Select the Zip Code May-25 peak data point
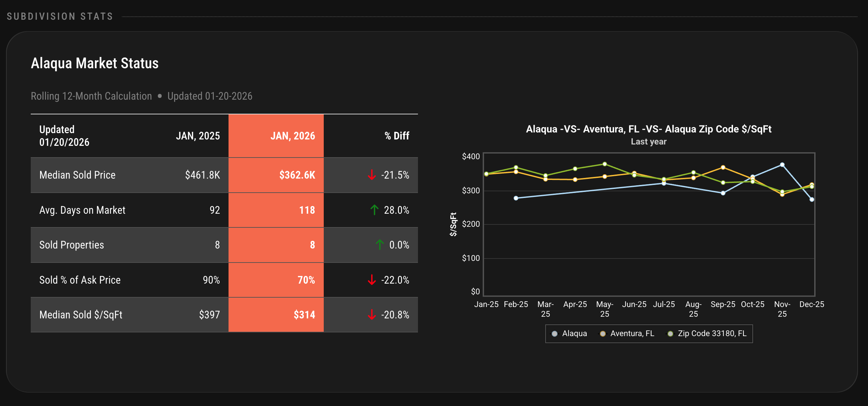The width and height of the screenshot is (868, 406). click(605, 164)
